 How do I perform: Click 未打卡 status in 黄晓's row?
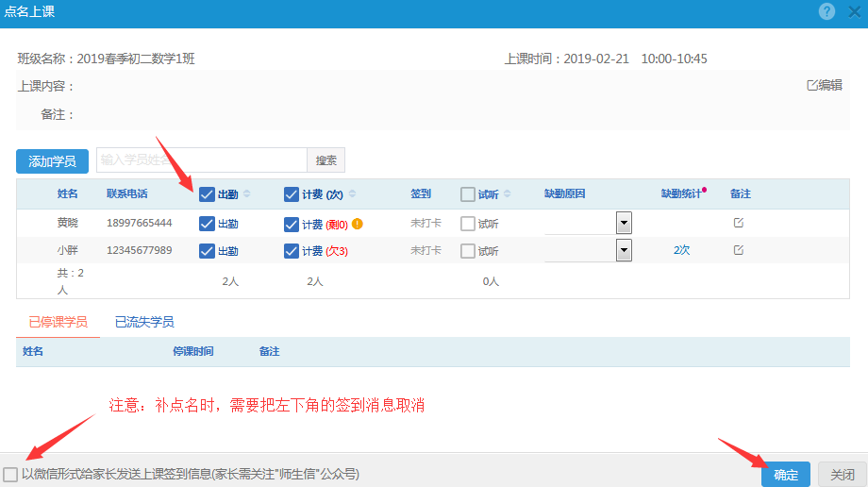tap(426, 223)
